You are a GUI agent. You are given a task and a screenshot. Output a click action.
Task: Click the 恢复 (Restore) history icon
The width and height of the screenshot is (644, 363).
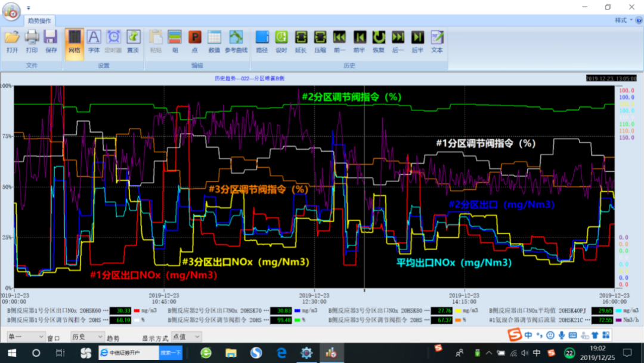pyautogui.click(x=379, y=41)
